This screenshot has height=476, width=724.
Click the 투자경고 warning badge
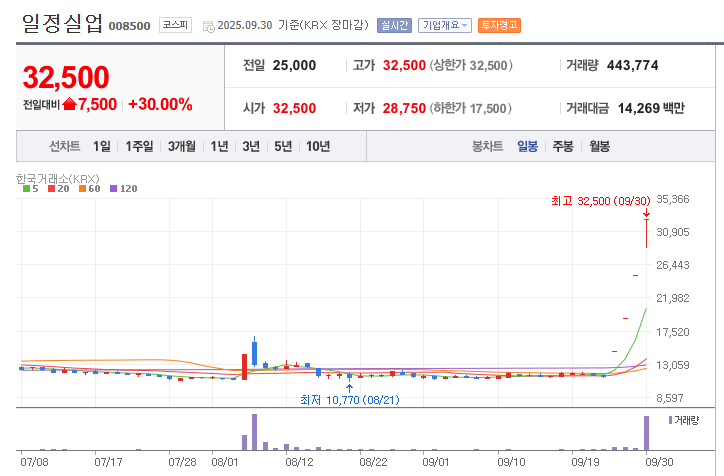(x=499, y=25)
